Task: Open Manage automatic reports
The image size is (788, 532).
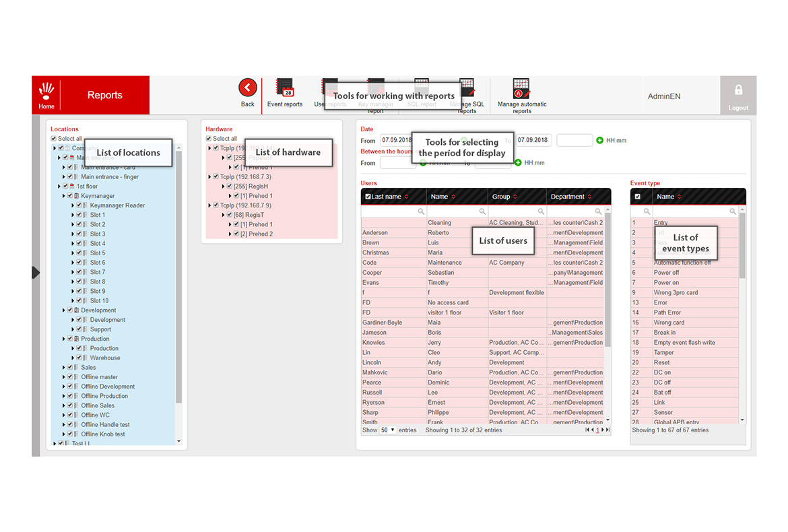Action: [x=522, y=96]
